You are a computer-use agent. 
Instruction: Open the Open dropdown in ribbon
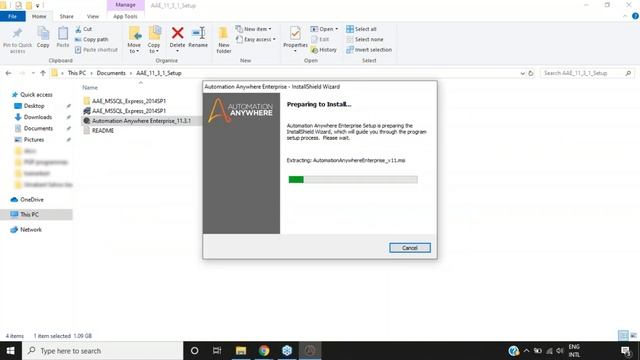click(x=324, y=29)
